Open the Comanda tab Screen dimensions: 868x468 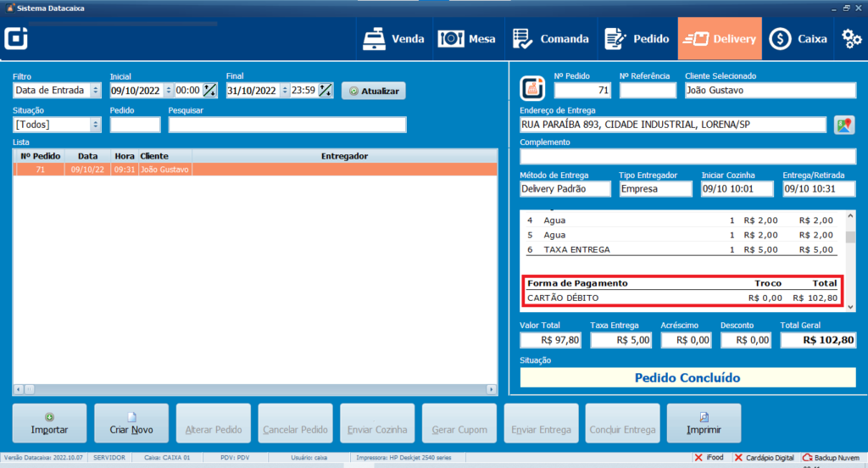pos(551,38)
